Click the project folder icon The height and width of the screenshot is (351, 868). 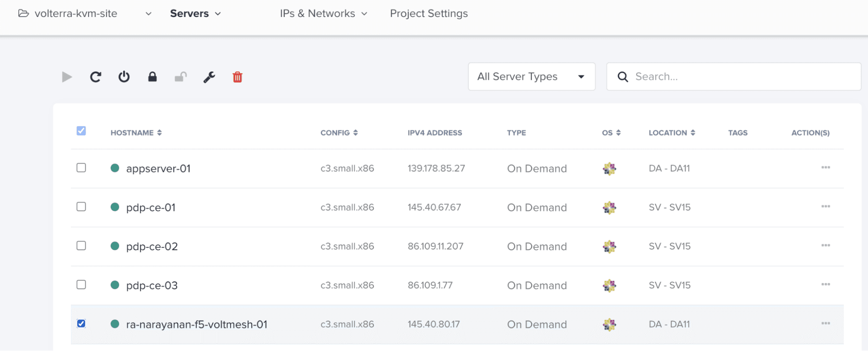point(23,13)
